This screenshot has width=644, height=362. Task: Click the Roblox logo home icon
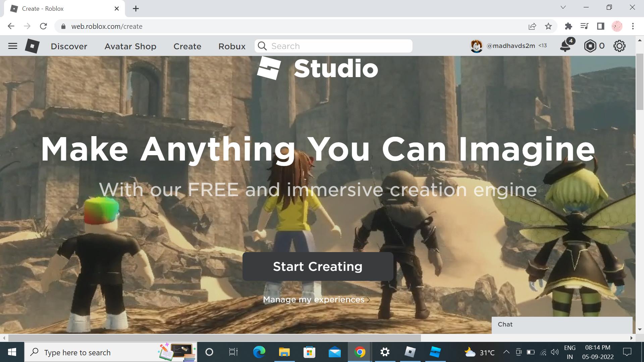32,46
